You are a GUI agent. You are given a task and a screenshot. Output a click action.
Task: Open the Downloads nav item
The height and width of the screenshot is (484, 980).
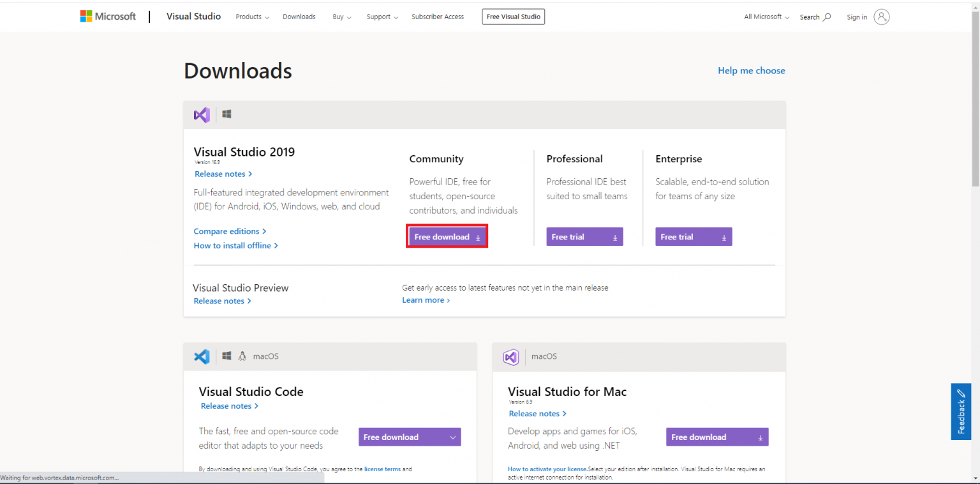(299, 17)
